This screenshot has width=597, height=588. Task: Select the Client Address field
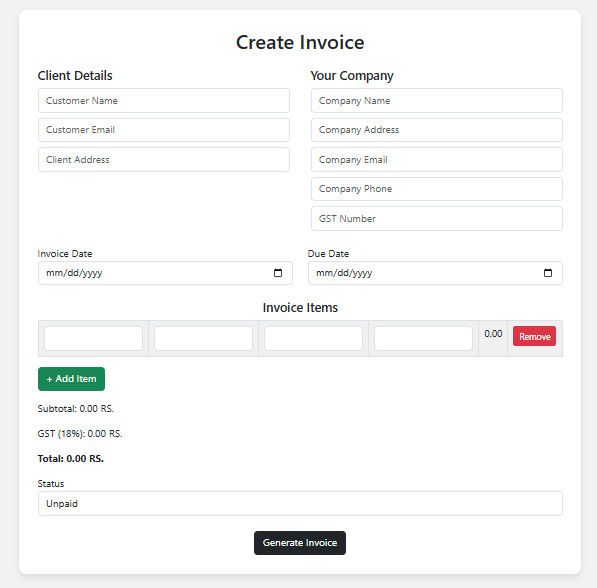[x=164, y=160]
